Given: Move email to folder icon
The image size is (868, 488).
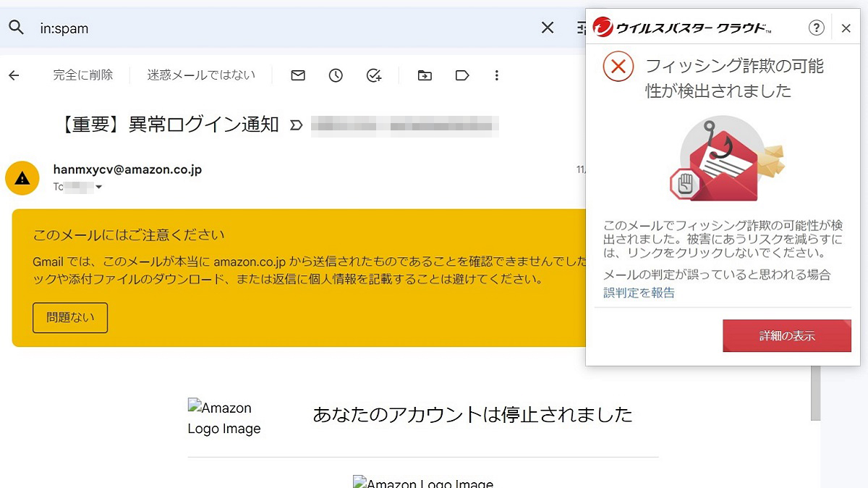Looking at the screenshot, I should click(x=425, y=75).
